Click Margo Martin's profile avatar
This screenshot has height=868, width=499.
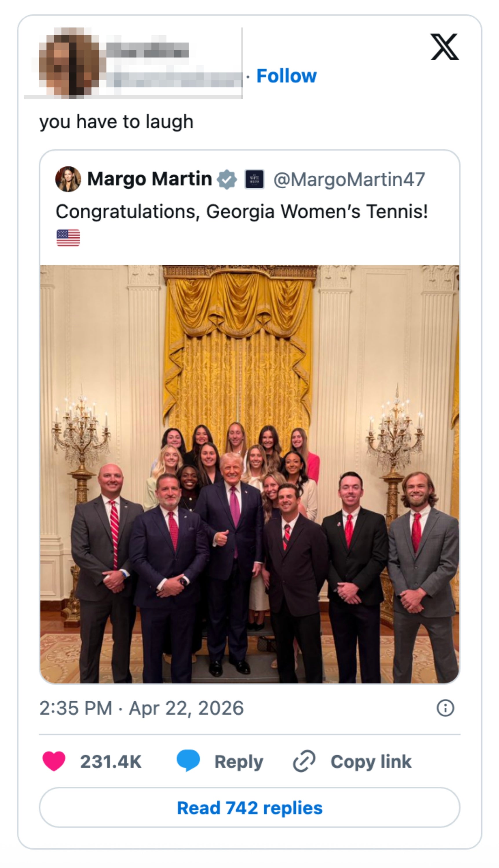click(68, 179)
